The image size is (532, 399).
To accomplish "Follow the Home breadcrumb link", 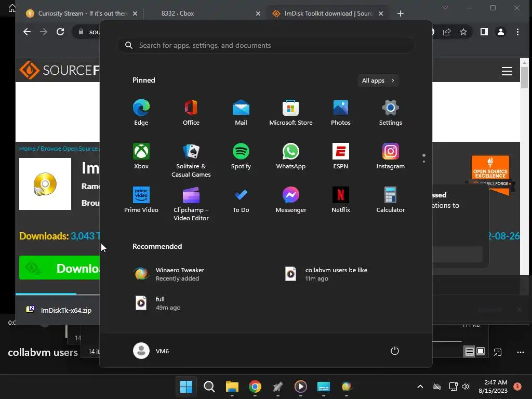I will click(27, 149).
